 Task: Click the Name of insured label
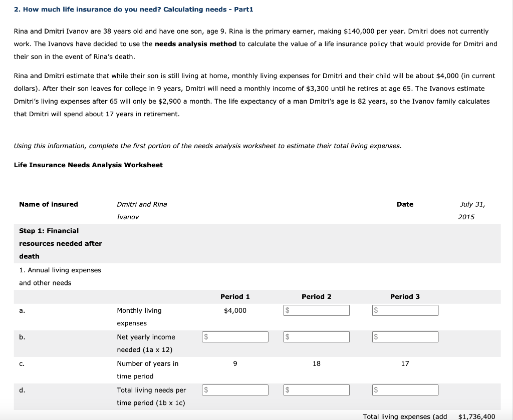[48, 204]
